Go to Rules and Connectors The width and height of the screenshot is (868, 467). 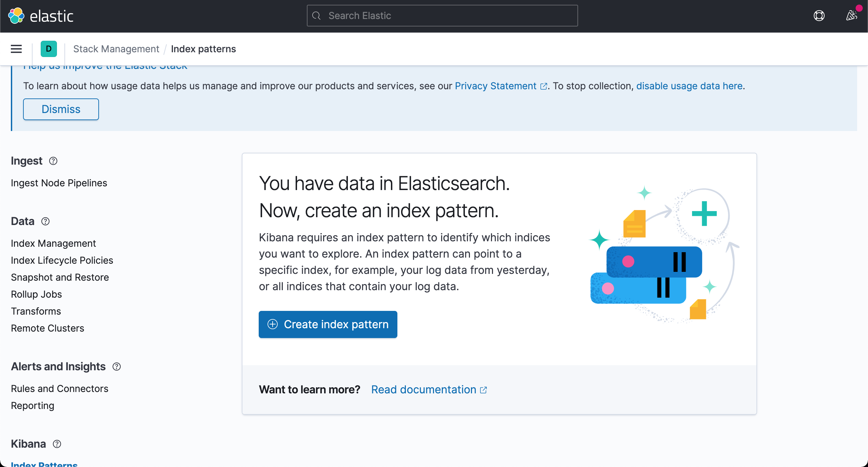[59, 389]
